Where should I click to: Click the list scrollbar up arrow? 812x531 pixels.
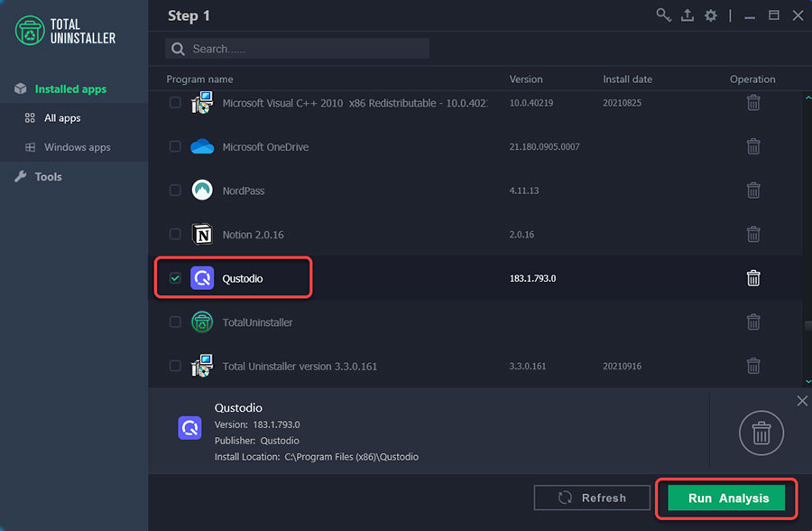[807, 98]
